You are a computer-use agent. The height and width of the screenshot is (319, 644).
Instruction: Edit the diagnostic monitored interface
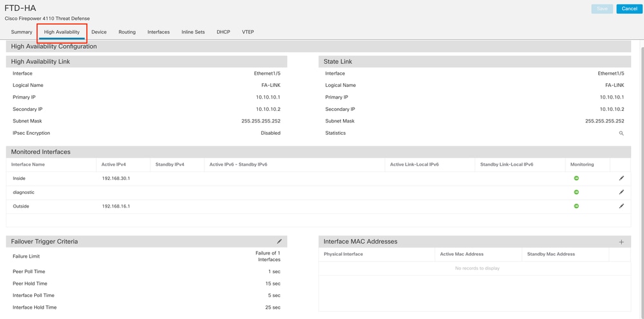[621, 192]
